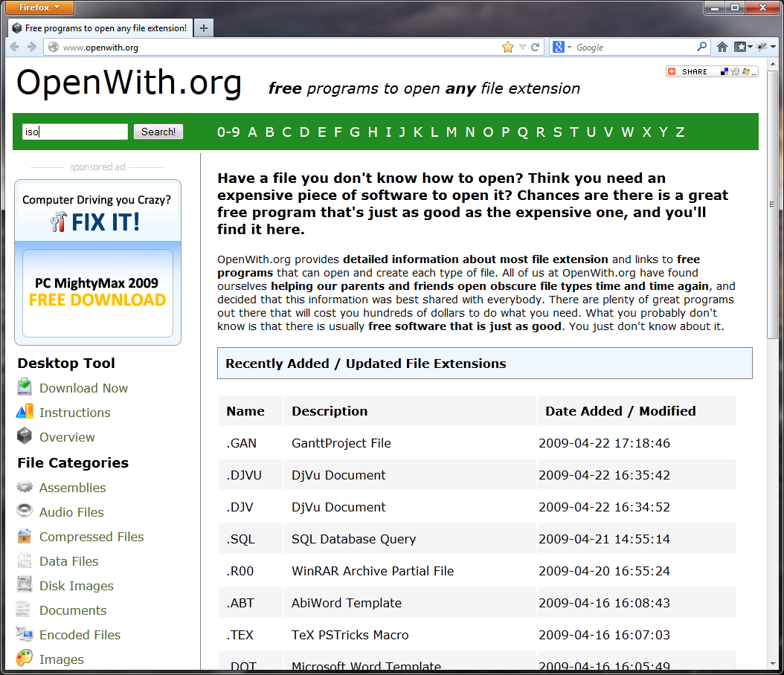The image size is (784, 675).
Task: Click the Compressed Files category icon
Action: [25, 536]
